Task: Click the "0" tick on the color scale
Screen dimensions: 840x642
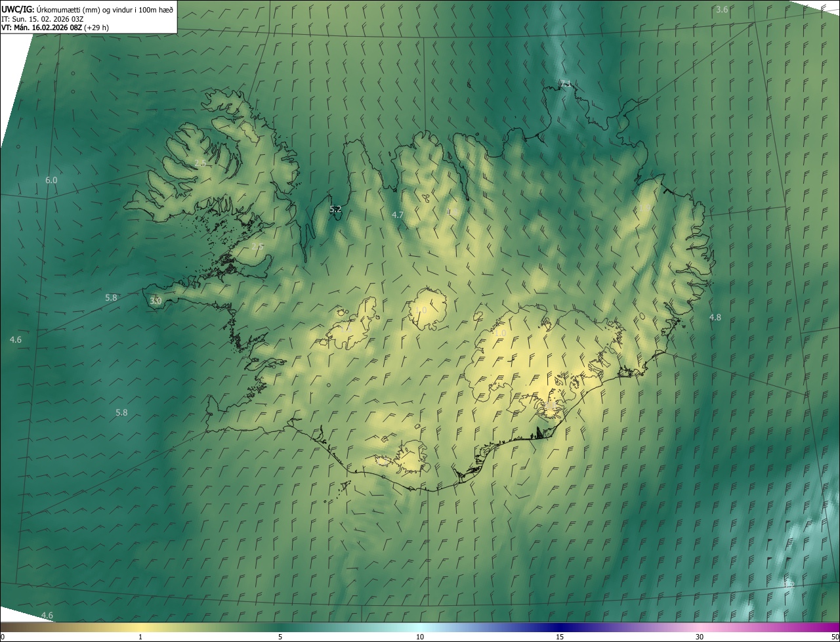Action: coord(3,637)
